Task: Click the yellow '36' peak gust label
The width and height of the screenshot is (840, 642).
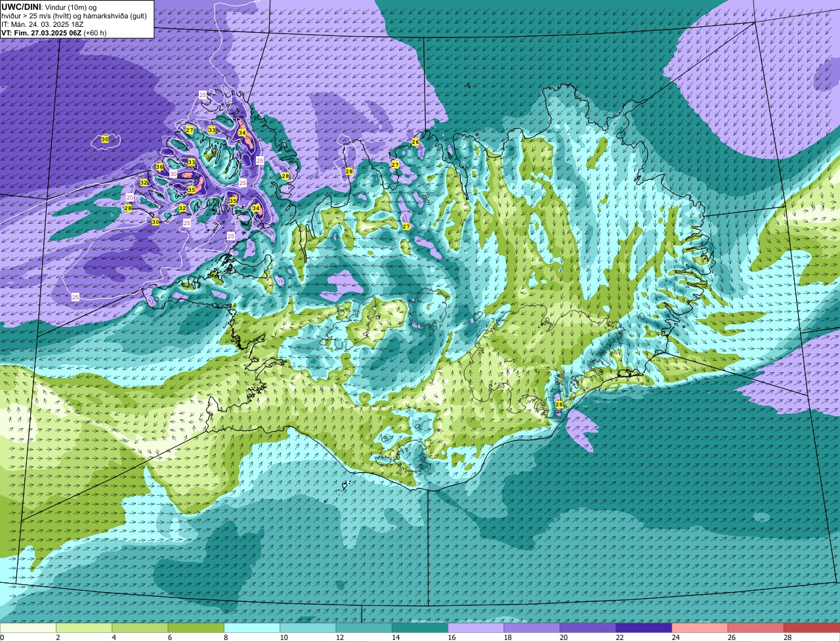Action: click(x=159, y=167)
